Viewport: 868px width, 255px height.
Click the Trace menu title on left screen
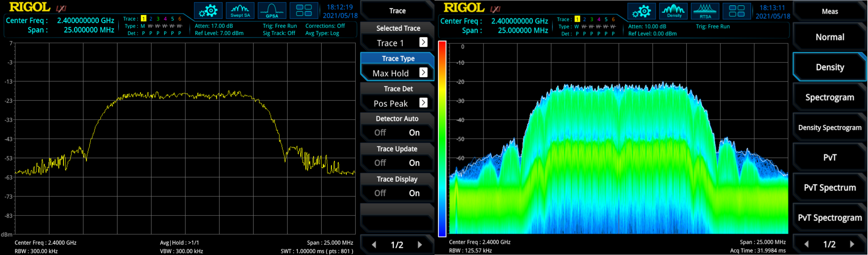(x=397, y=11)
